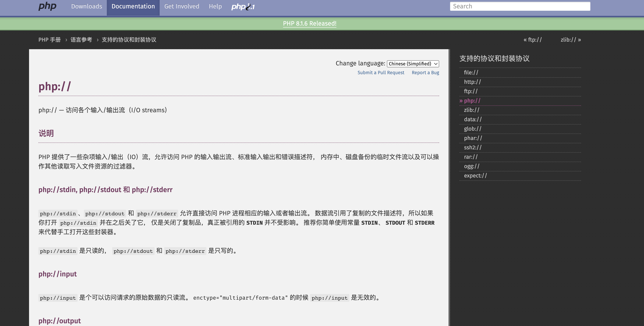
Task: Click the 说明 section heading
Action: point(46,133)
